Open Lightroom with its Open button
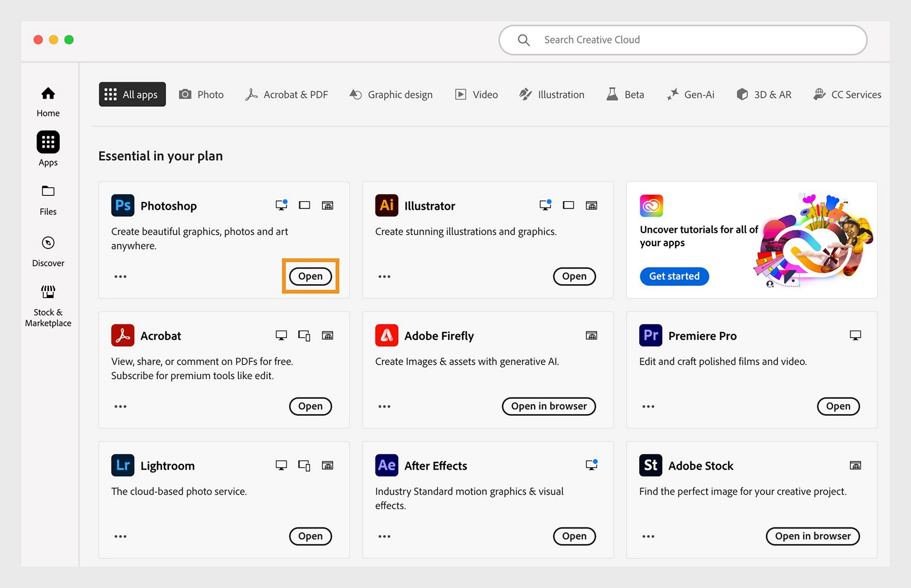The height and width of the screenshot is (588, 911). pyautogui.click(x=310, y=536)
